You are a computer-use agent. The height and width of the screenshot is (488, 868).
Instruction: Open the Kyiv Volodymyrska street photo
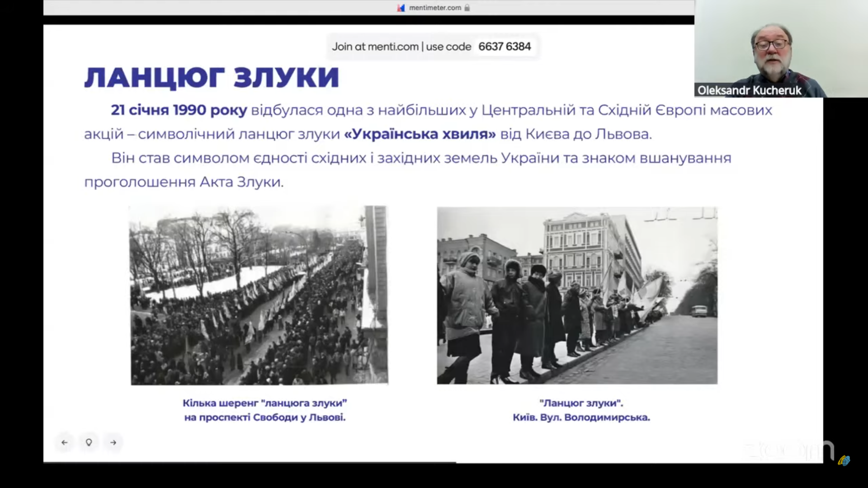pyautogui.click(x=577, y=295)
